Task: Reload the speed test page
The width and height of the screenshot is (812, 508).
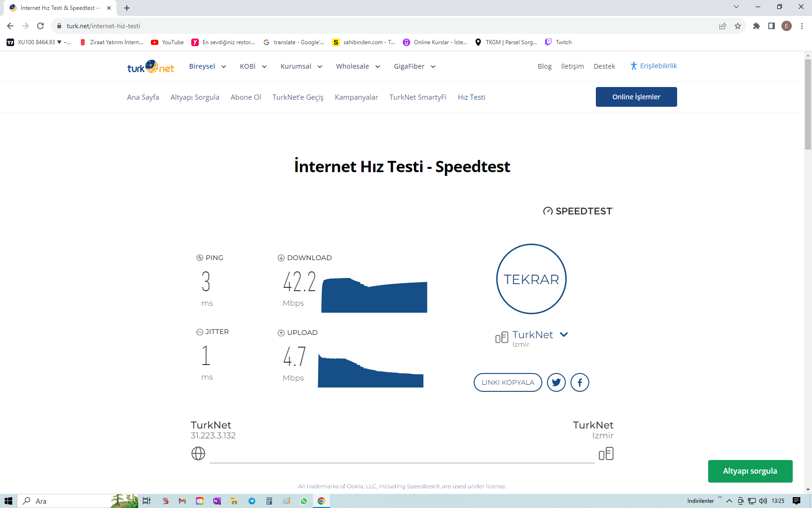Action: [x=40, y=26]
